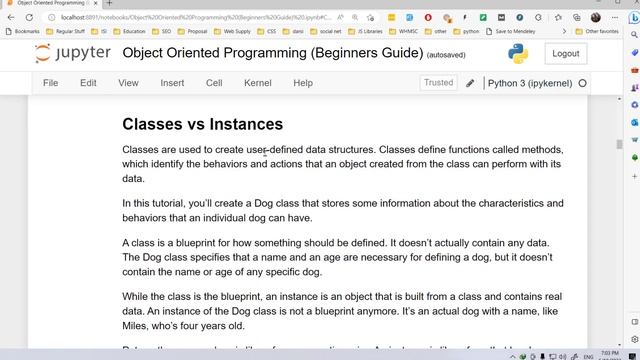Open the Education bookmarks folder

point(129,31)
